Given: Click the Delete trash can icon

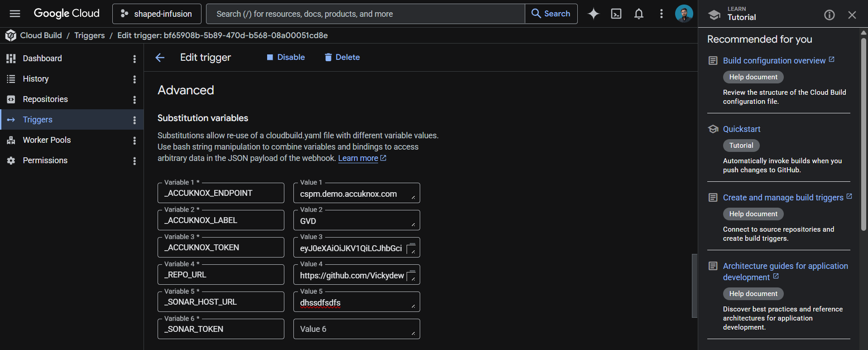Looking at the screenshot, I should [x=328, y=57].
